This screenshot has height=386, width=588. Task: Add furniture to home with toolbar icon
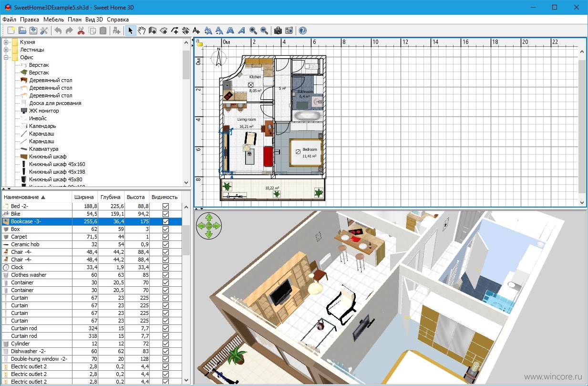(116, 31)
